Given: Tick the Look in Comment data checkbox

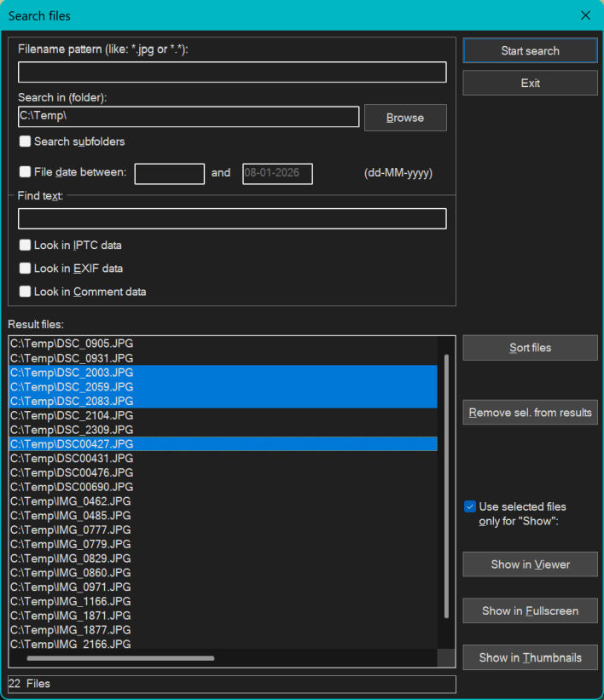Looking at the screenshot, I should click(x=26, y=292).
